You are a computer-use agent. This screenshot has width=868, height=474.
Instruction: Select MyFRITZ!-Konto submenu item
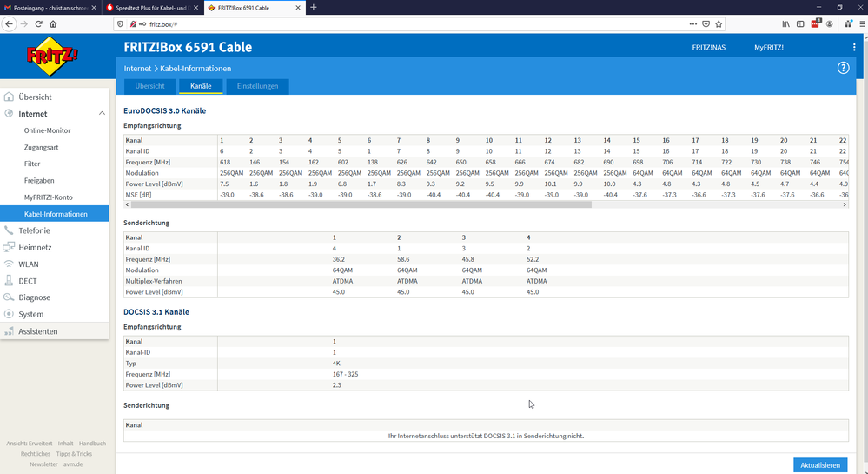[x=48, y=197]
